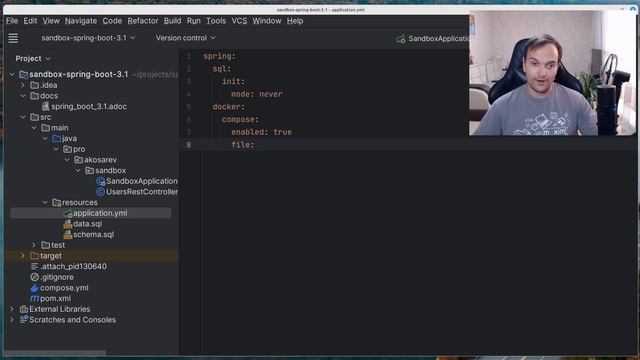
Task: Click the test folder icon
Action: pyautogui.click(x=46, y=245)
